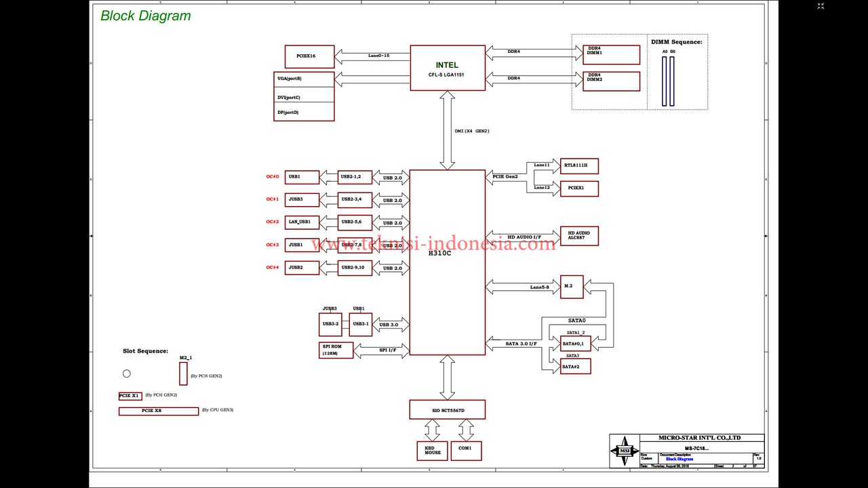This screenshot has height=488, width=868.
Task: Click the INTEL CFL-S LGA1151 block
Action: point(448,68)
